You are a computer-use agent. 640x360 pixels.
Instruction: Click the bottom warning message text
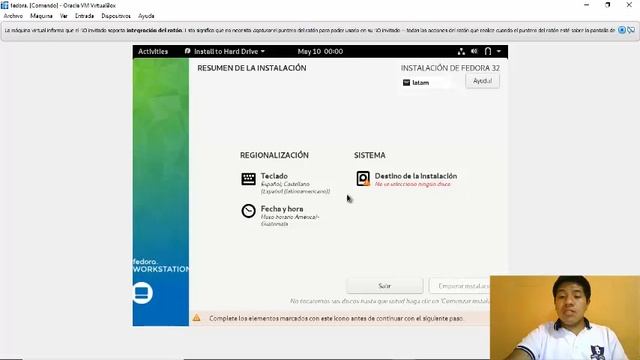[x=336, y=318]
